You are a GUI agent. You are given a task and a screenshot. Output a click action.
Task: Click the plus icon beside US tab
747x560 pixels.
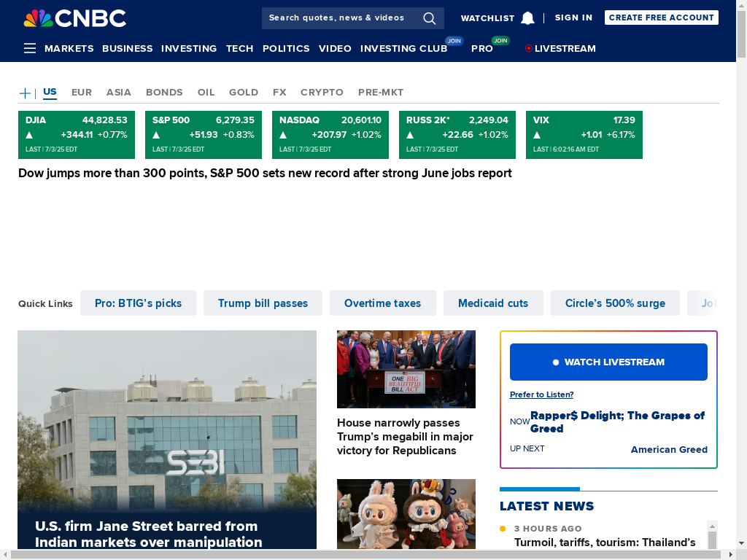click(25, 93)
